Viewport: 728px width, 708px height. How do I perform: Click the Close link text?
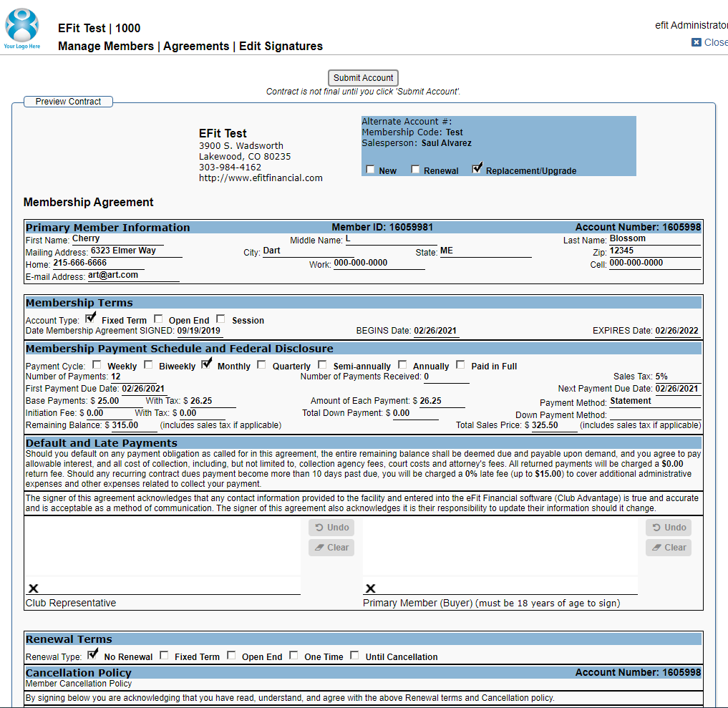(715, 42)
